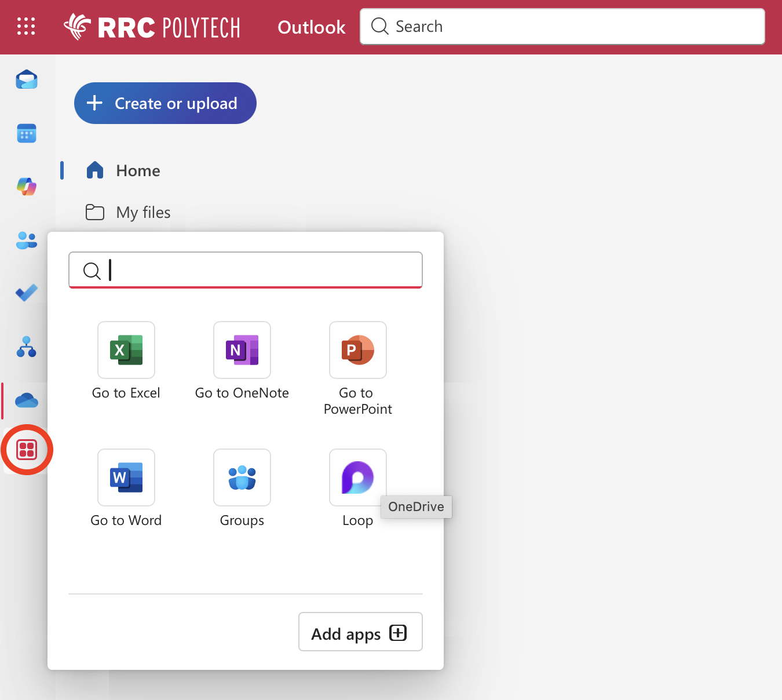Click the Create or upload button
Image resolution: width=782 pixels, height=700 pixels.
coord(165,103)
